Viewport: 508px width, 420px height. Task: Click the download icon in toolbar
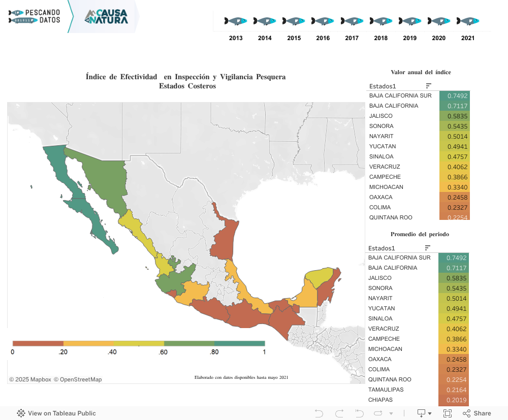pos(421,413)
